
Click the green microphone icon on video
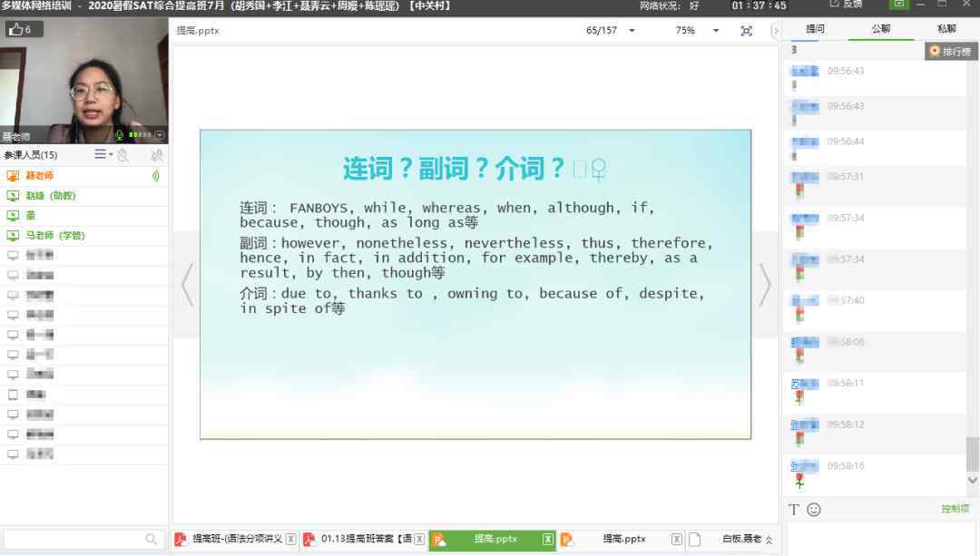[x=120, y=134]
